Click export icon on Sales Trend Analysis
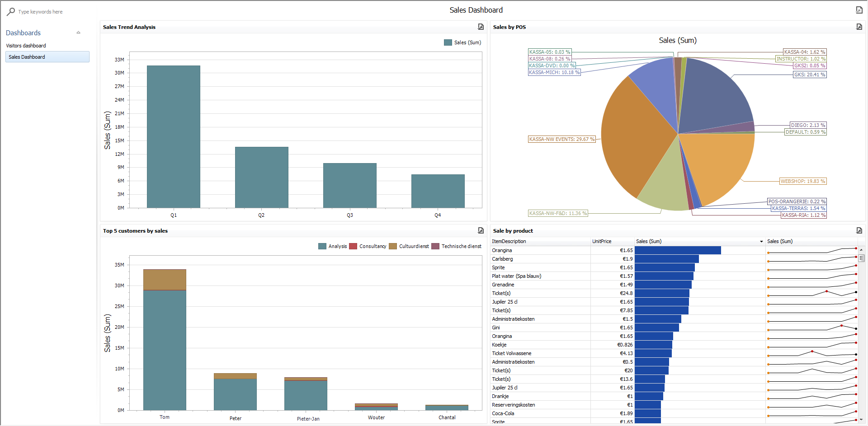The height and width of the screenshot is (426, 868). (x=481, y=27)
